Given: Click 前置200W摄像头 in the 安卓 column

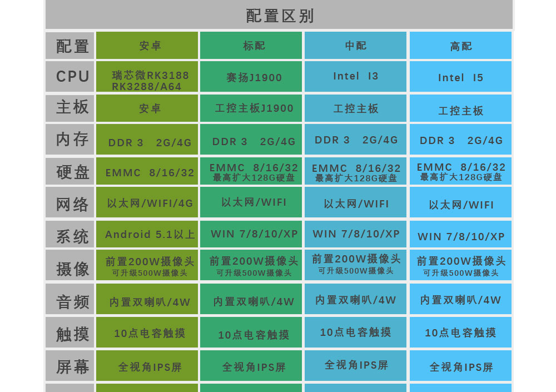Looking at the screenshot, I should 150,262.
